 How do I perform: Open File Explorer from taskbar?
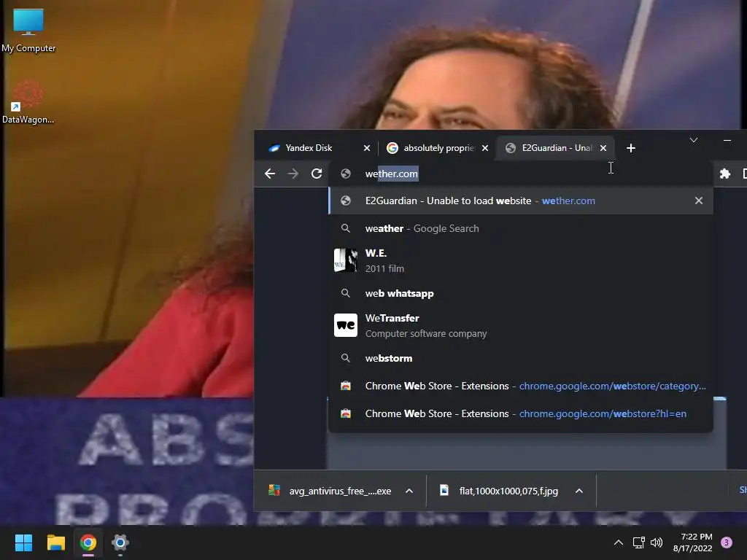click(55, 542)
